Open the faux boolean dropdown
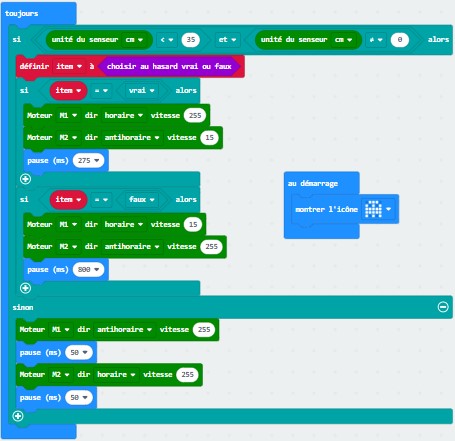 click(142, 199)
